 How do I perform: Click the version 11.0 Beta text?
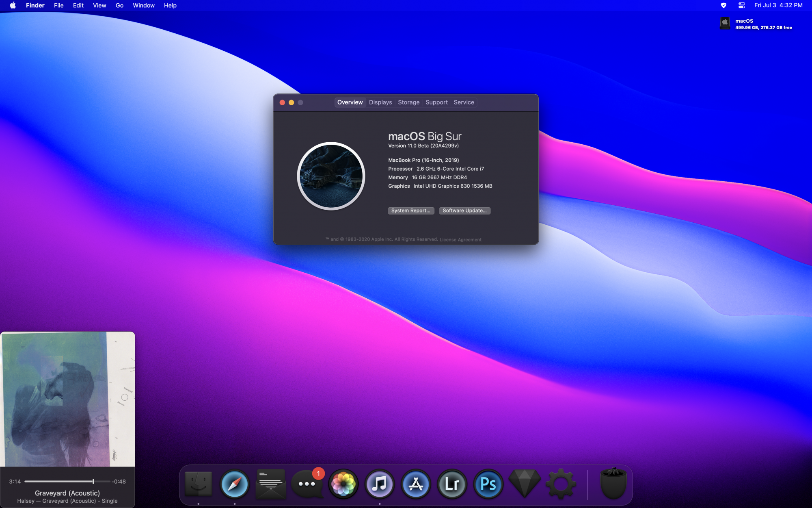[x=423, y=146]
